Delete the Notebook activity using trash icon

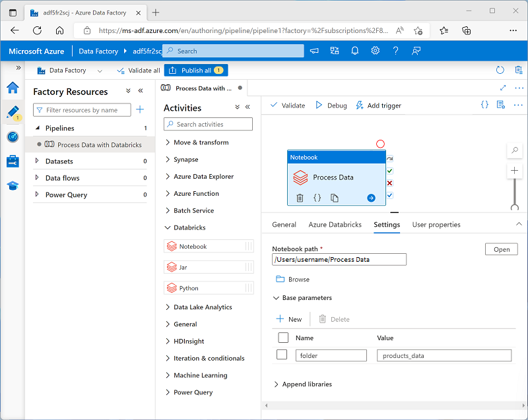[x=299, y=197]
